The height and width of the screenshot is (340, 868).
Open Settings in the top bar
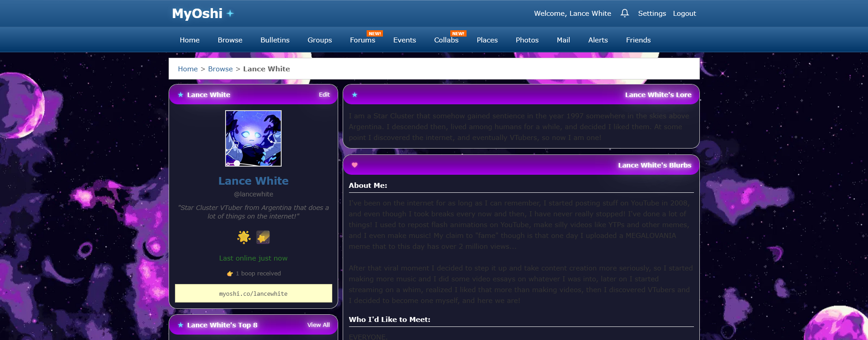click(x=651, y=14)
